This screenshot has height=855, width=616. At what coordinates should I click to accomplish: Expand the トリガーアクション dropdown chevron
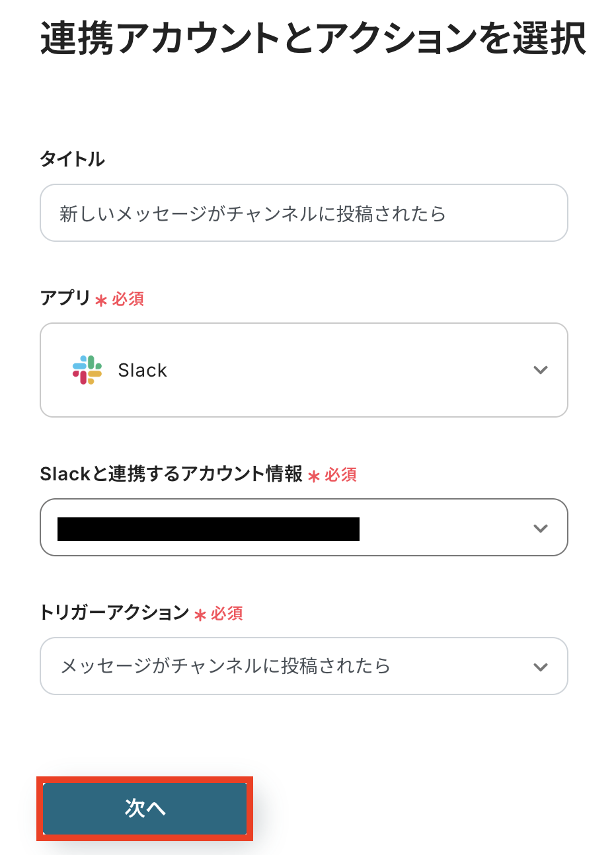[541, 667]
